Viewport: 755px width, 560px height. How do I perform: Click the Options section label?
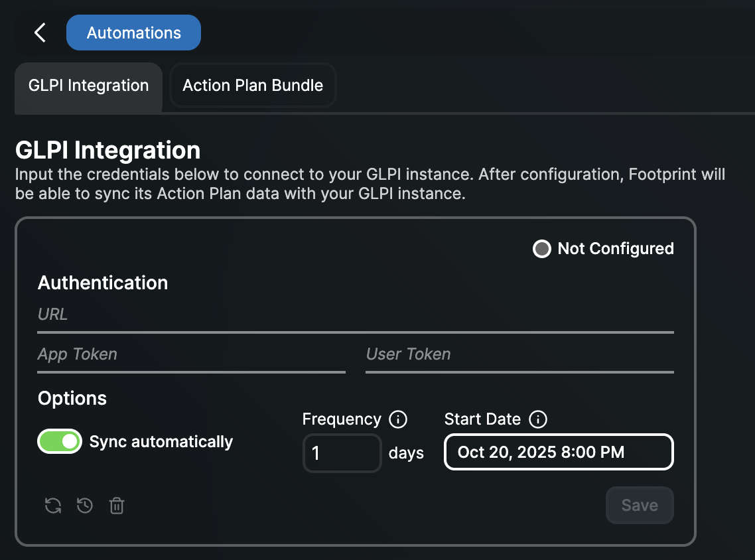72,398
